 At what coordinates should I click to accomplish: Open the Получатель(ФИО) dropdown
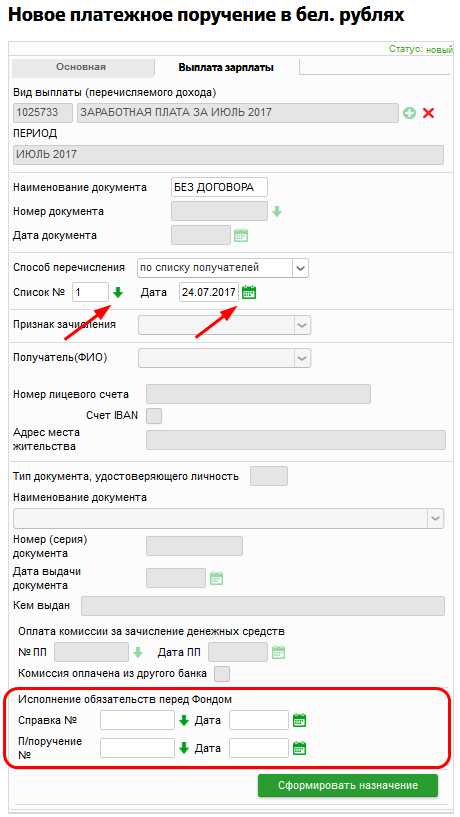[225, 358]
